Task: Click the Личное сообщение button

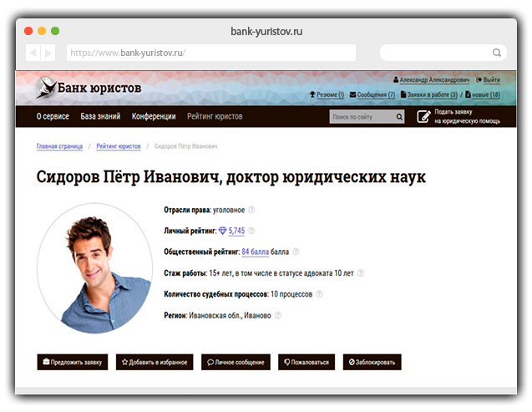Action: point(236,362)
